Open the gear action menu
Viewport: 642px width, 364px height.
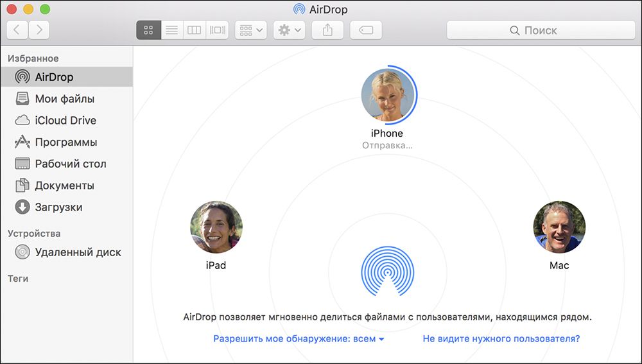click(x=289, y=30)
